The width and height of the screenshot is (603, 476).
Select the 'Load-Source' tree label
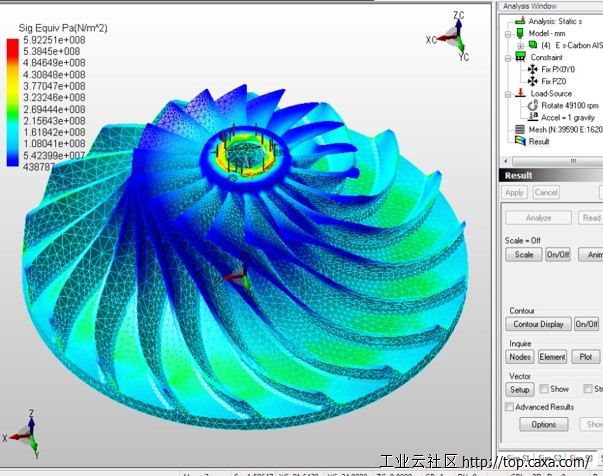[x=551, y=93]
